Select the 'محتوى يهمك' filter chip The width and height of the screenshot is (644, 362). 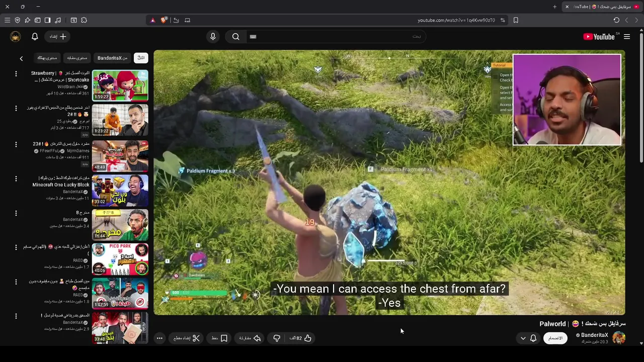pyautogui.click(x=47, y=58)
